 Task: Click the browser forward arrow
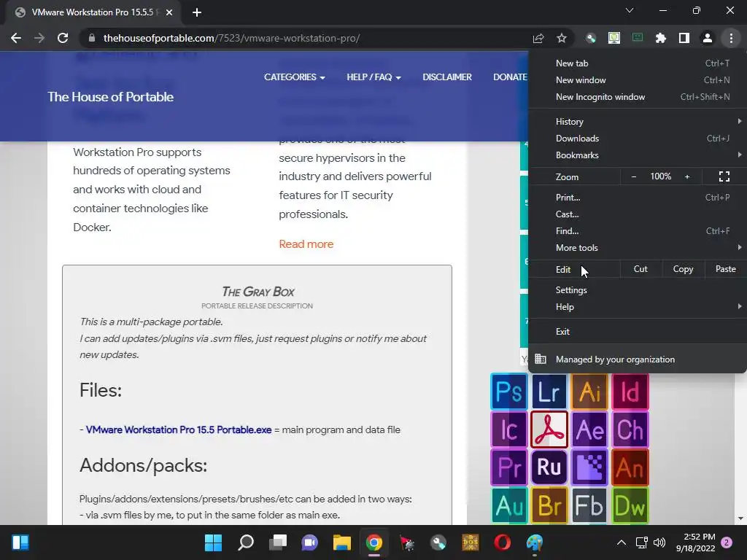(x=39, y=38)
